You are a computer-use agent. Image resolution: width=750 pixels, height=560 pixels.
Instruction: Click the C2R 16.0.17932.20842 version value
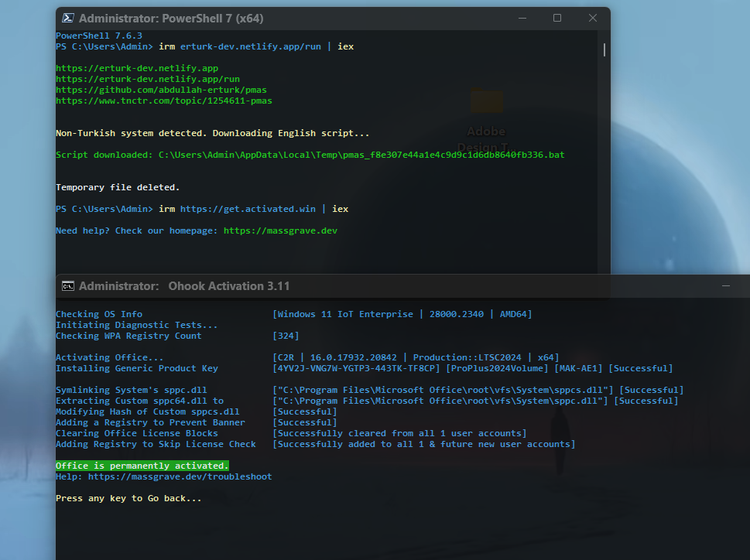pos(416,357)
